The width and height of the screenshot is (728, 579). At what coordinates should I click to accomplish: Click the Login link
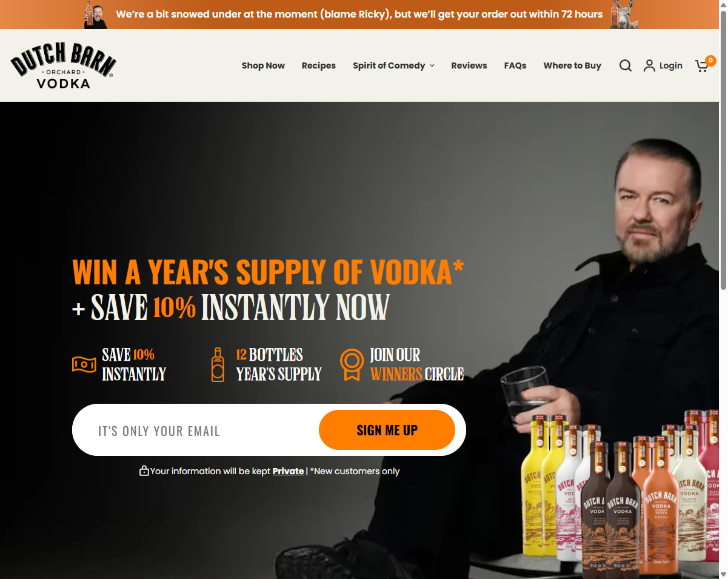pyautogui.click(x=671, y=65)
